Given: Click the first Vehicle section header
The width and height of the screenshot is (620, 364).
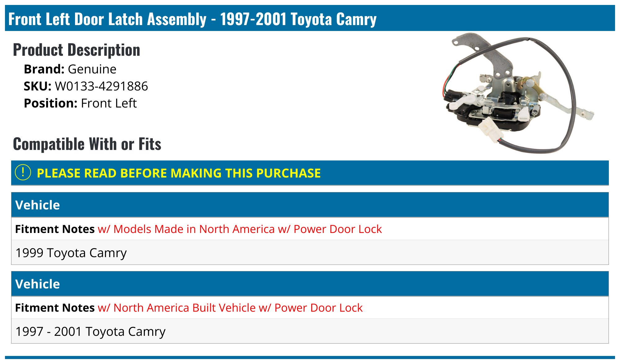Looking at the screenshot, I should [310, 205].
